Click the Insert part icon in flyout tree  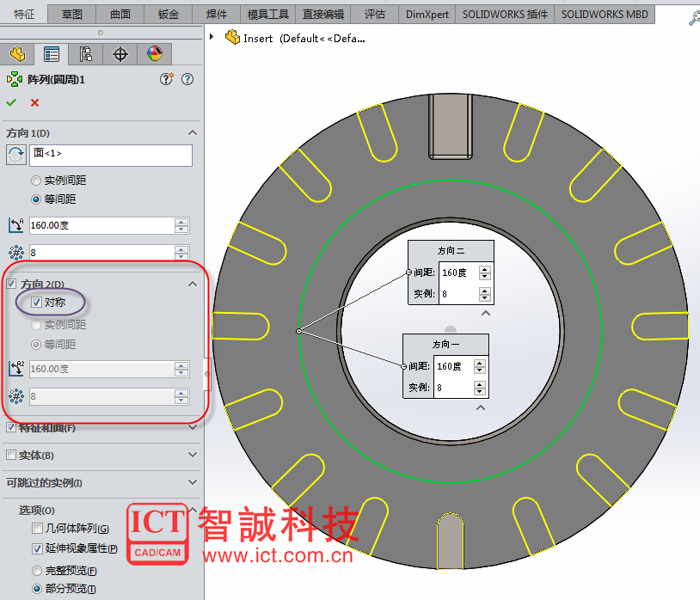point(232,38)
